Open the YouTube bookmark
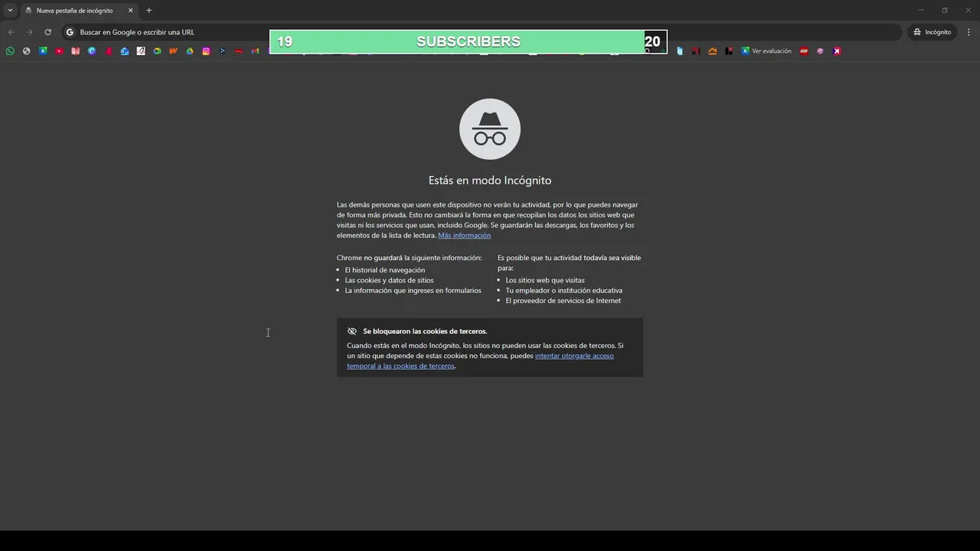 pos(59,51)
